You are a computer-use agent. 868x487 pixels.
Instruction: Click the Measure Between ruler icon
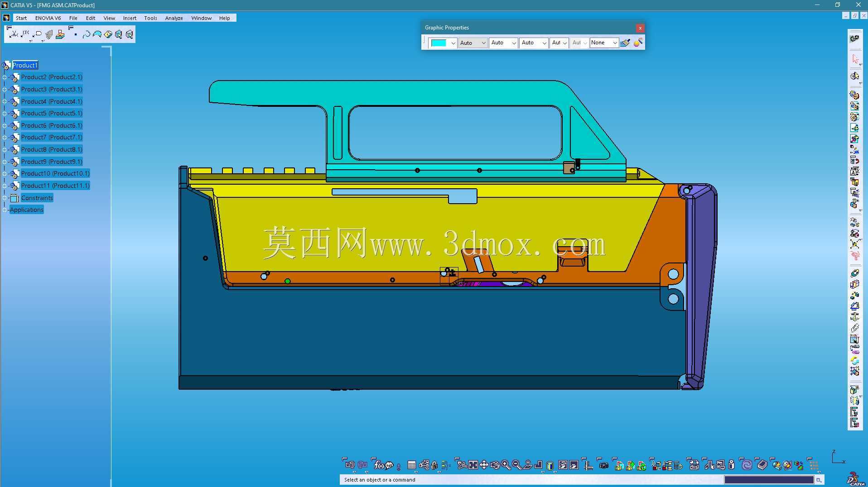(x=588, y=465)
